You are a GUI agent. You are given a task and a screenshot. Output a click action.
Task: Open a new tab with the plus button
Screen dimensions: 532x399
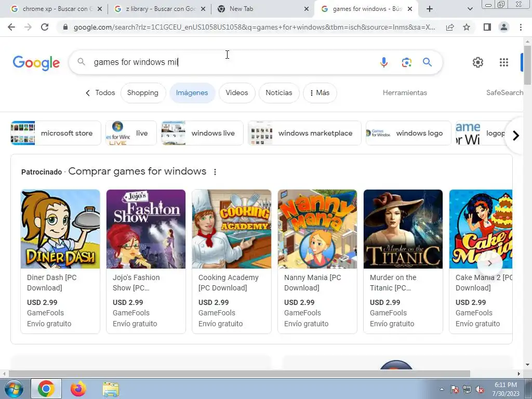pyautogui.click(x=430, y=9)
